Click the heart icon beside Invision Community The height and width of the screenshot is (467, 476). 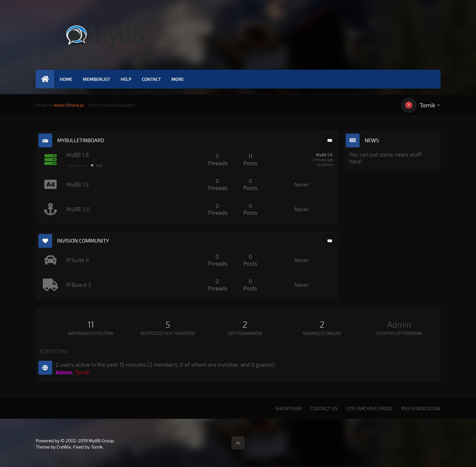(x=45, y=241)
